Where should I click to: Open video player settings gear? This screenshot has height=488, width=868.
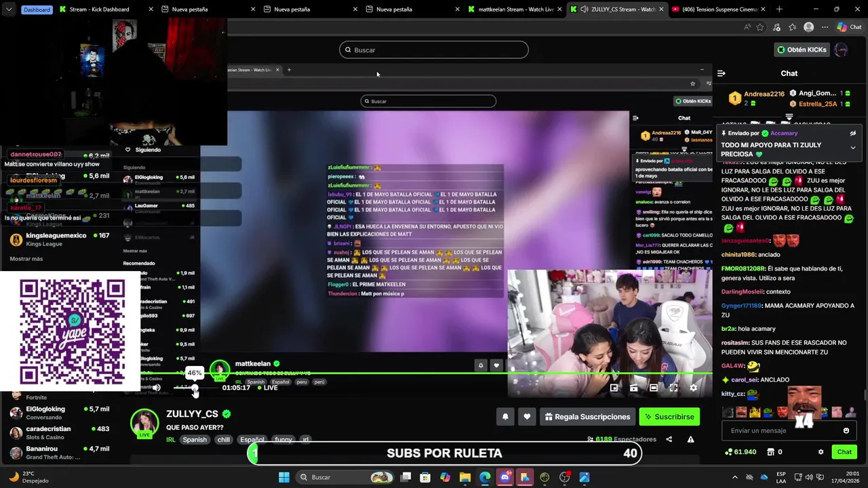(693, 388)
